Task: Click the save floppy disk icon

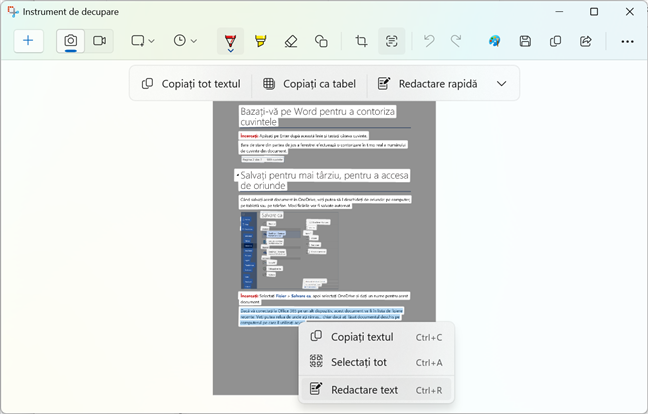Action: pyautogui.click(x=525, y=41)
